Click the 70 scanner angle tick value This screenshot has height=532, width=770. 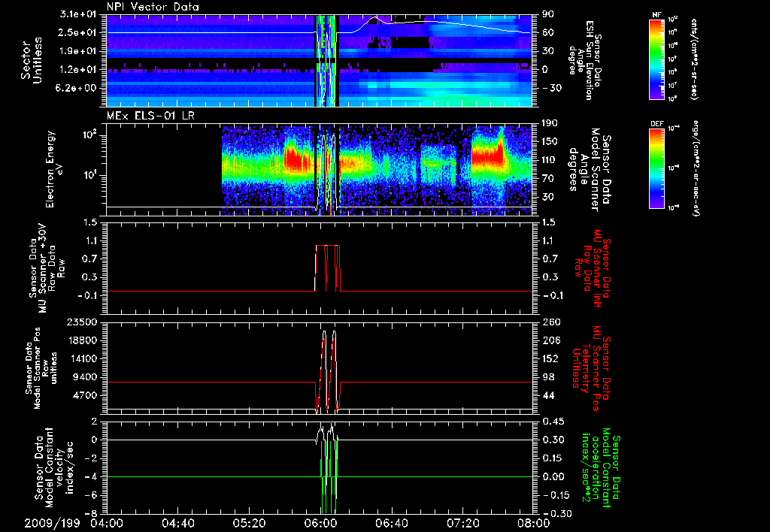click(548, 179)
